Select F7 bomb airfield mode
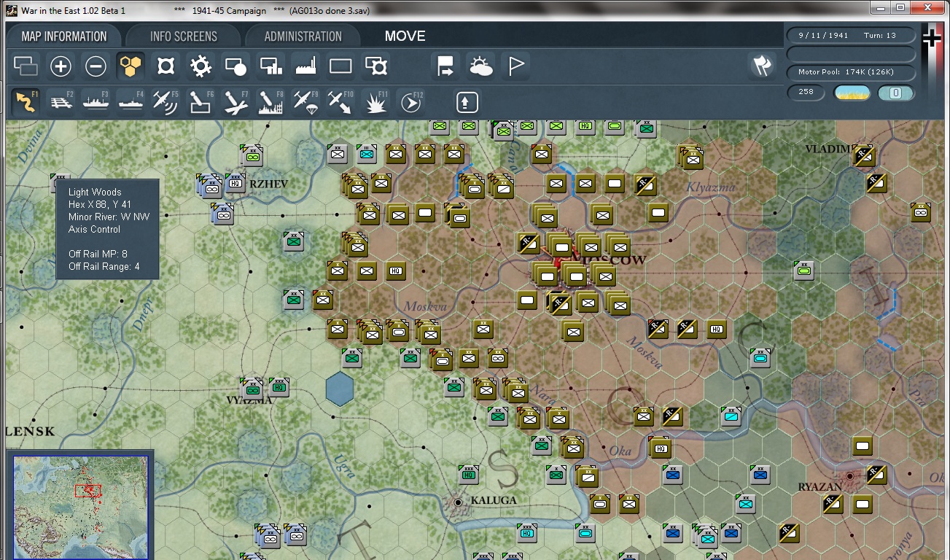The width and height of the screenshot is (950, 560). click(x=236, y=102)
